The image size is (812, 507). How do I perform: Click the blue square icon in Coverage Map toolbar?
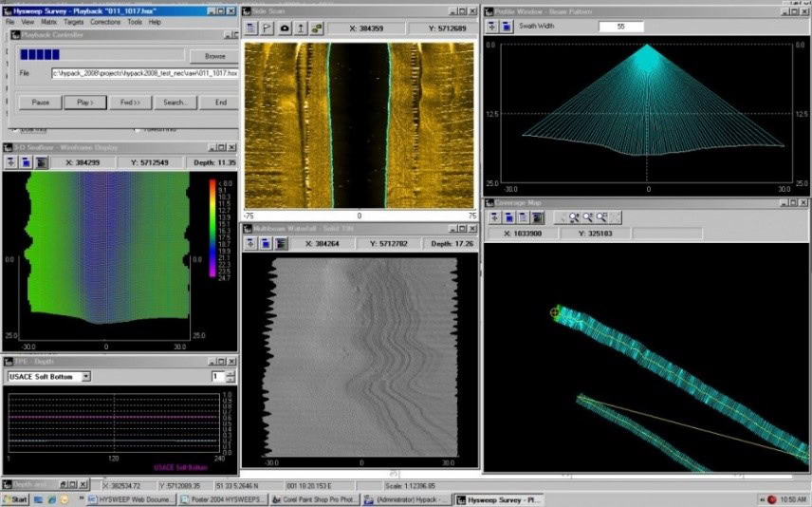(x=509, y=217)
